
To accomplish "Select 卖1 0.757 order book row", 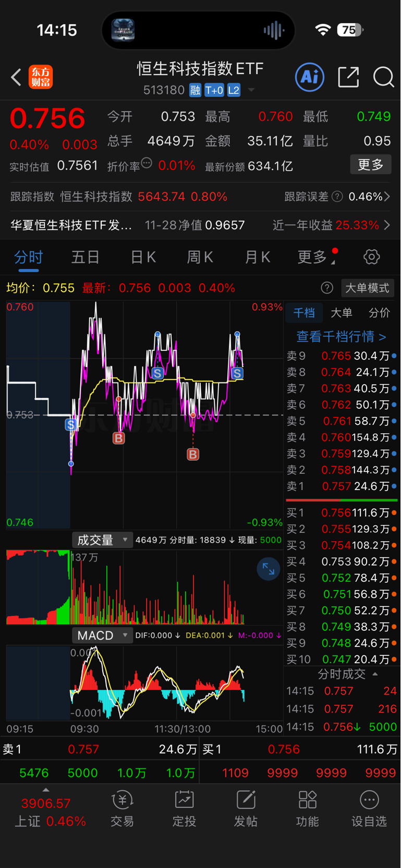I will 342,486.
